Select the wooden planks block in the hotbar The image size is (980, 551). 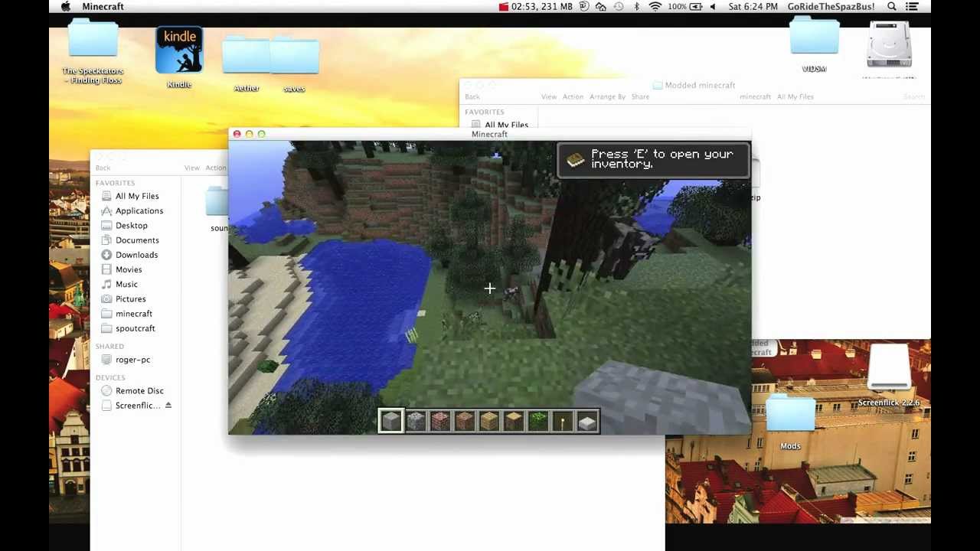pos(489,420)
